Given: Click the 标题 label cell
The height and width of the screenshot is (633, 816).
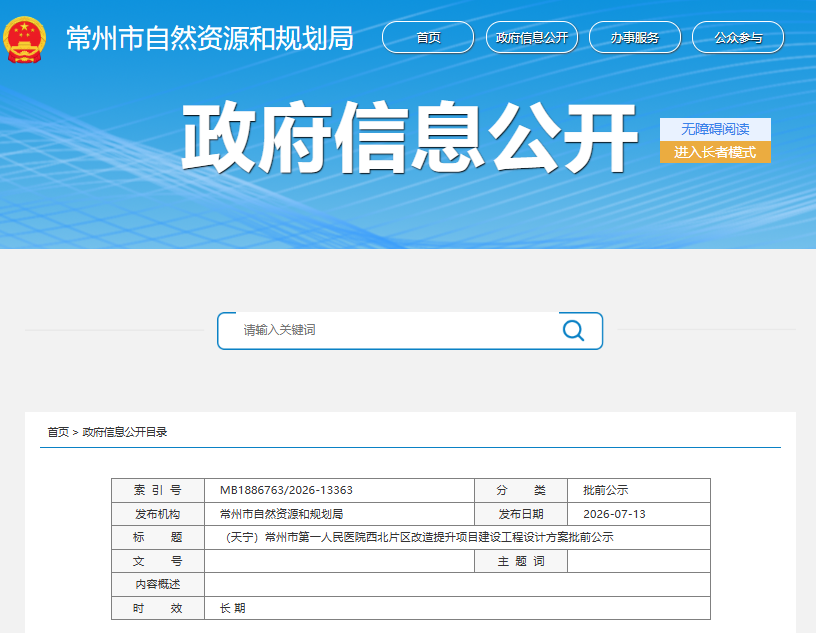Looking at the screenshot, I should 158,537.
